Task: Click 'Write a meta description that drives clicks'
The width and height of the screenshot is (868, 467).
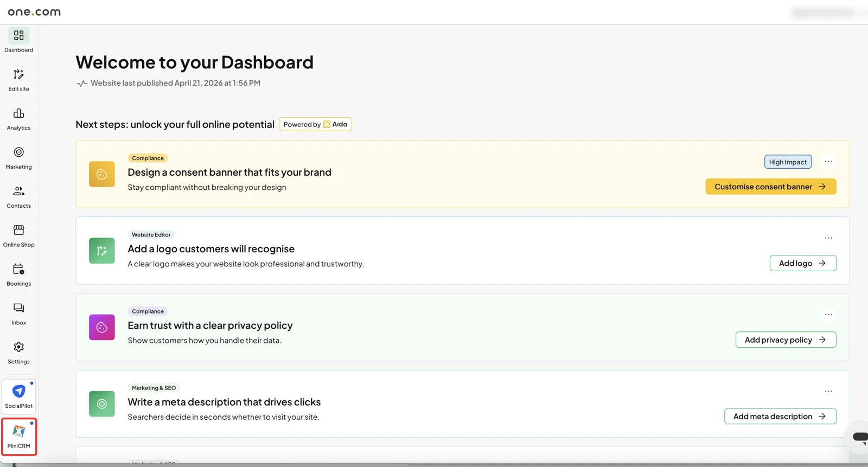Action: pos(224,402)
